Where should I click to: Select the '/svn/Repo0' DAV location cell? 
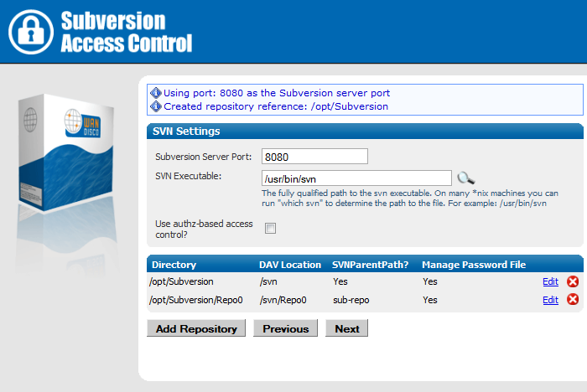(x=283, y=300)
